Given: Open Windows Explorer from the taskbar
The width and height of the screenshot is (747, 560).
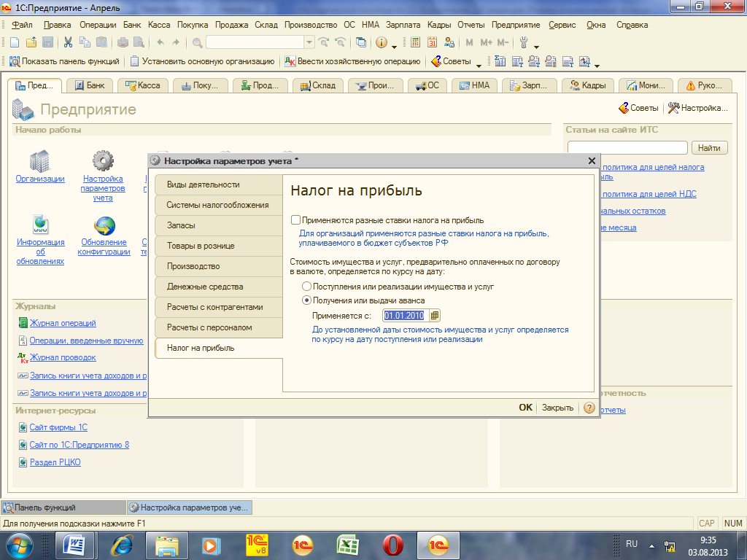Looking at the screenshot, I should [x=166, y=545].
